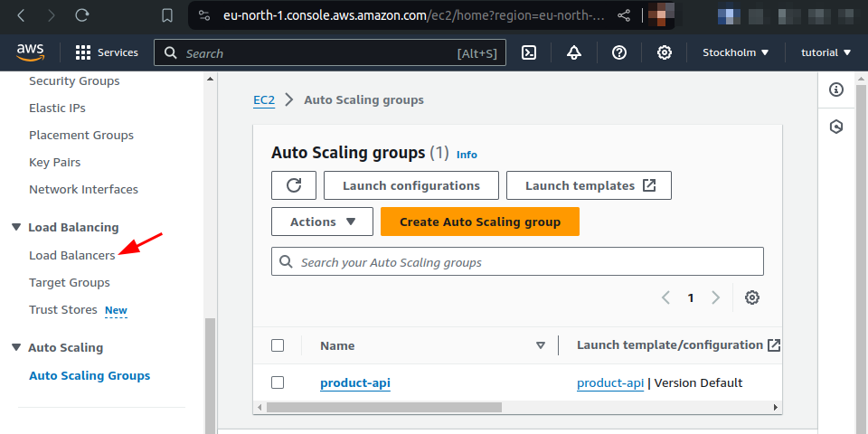Focus the AWS top Search field
The width and height of the screenshot is (868, 434).
pos(330,52)
